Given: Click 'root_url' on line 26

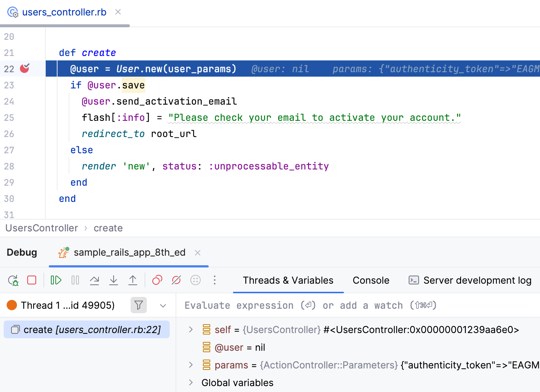Looking at the screenshot, I should (x=174, y=134).
